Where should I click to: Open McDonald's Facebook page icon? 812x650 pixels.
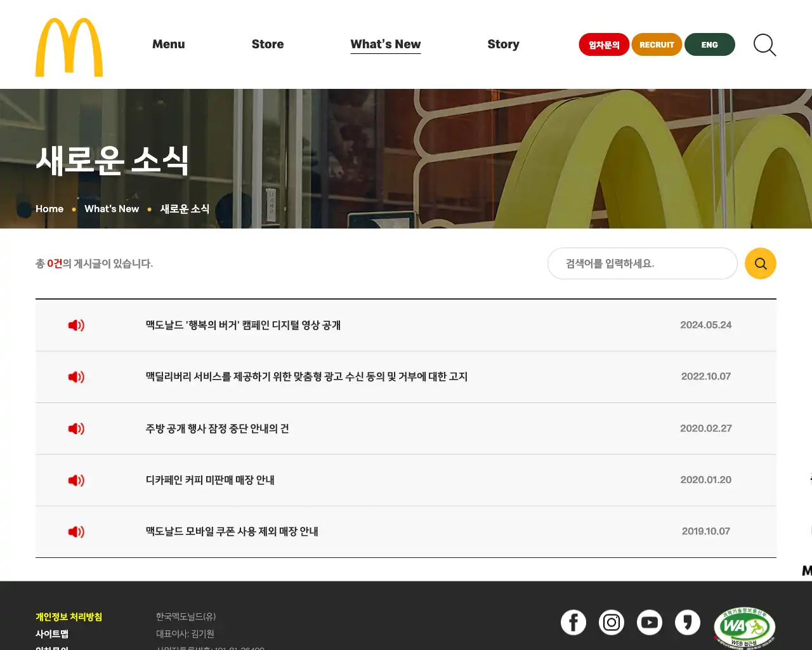573,623
